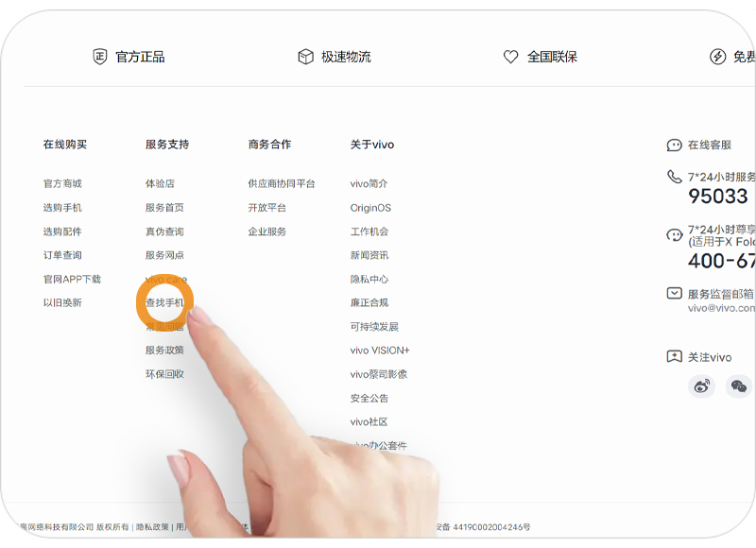
Task: 点击「OriginOS」链接
Action: pos(370,208)
